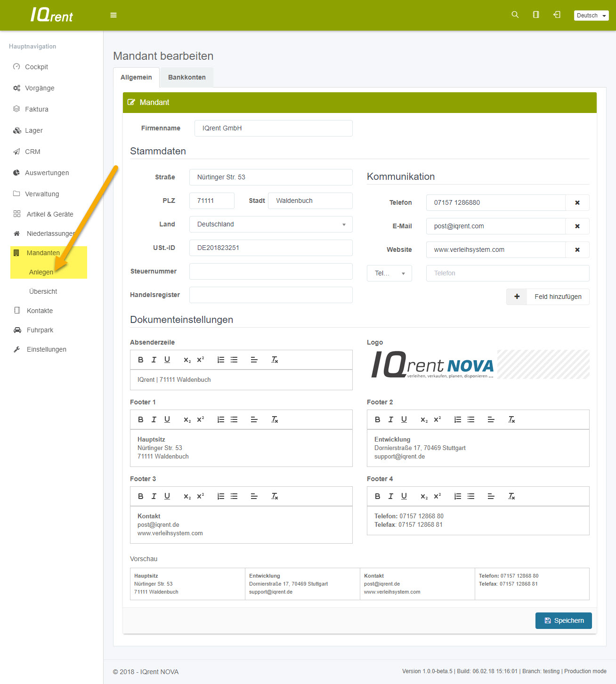Viewport: 616px width, 684px height.
Task: Open the contact type dropdown showing Tel...
Action: pyautogui.click(x=389, y=273)
